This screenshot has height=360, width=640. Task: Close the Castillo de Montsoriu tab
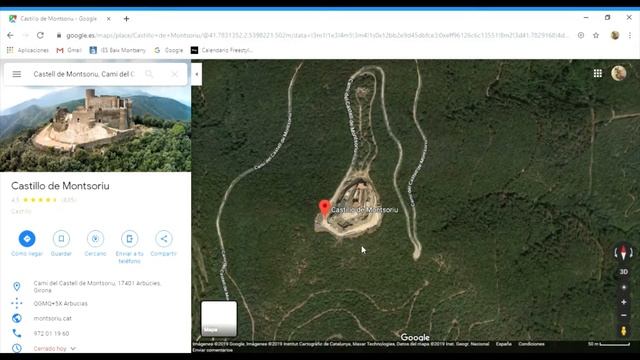(x=109, y=19)
